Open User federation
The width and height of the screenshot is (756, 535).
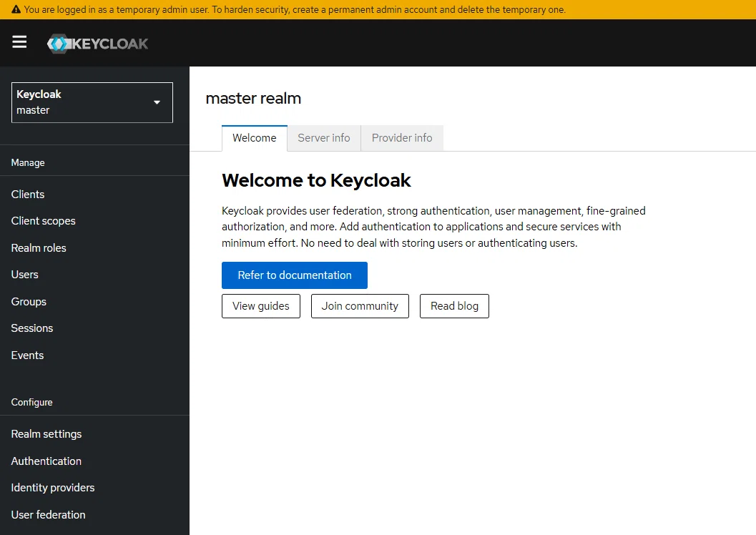[48, 514]
